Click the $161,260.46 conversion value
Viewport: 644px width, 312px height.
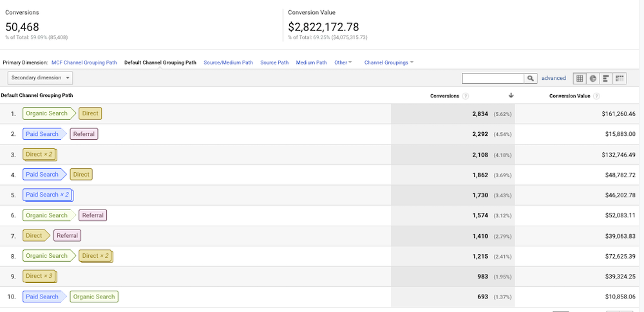[x=618, y=114]
